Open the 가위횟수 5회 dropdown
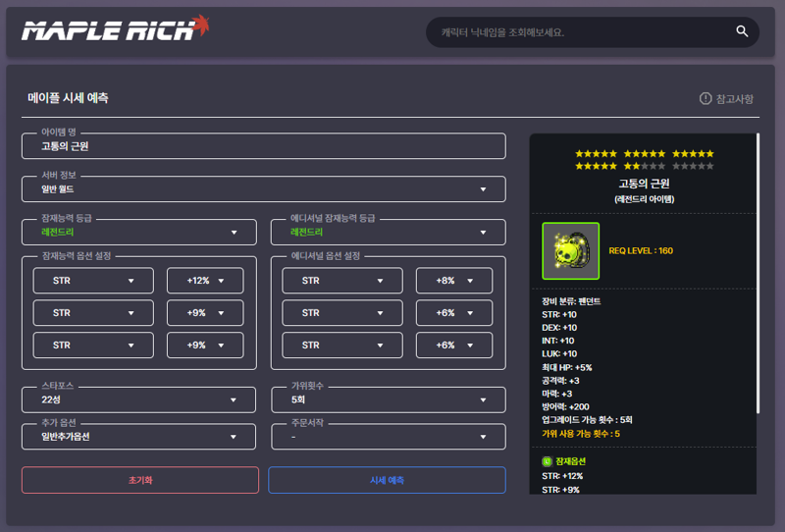Image resolution: width=785 pixels, height=532 pixels. (389, 399)
